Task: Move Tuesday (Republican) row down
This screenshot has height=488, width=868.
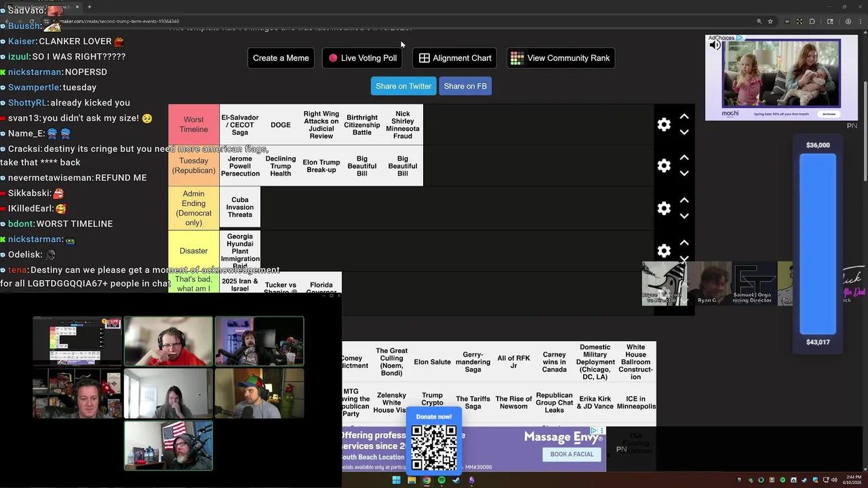Action: 684,174
